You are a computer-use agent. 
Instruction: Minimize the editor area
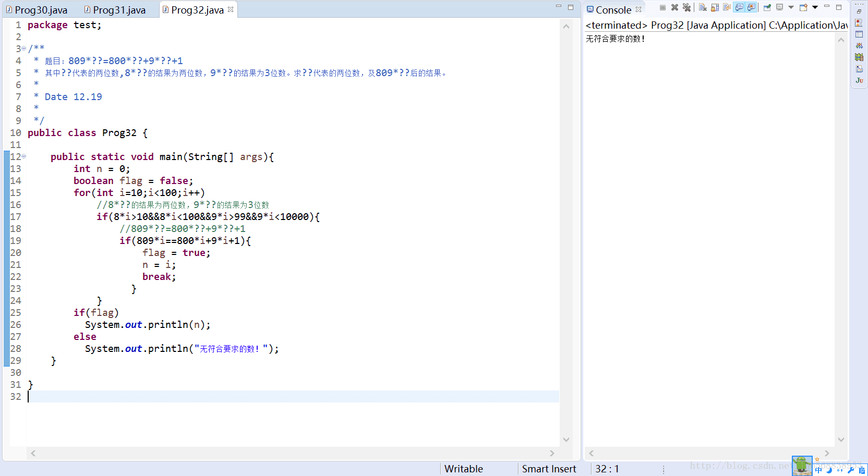click(559, 7)
